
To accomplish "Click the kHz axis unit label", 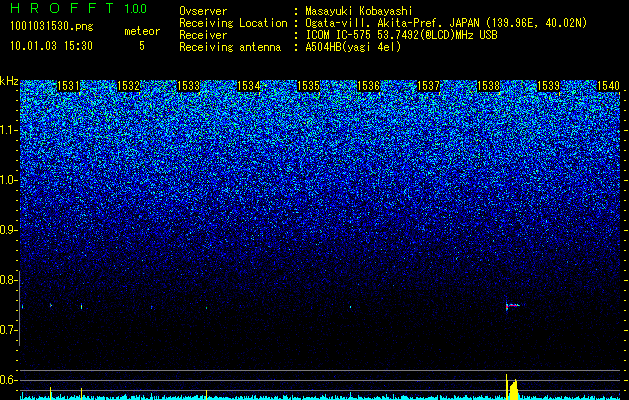I will pyautogui.click(x=9, y=81).
